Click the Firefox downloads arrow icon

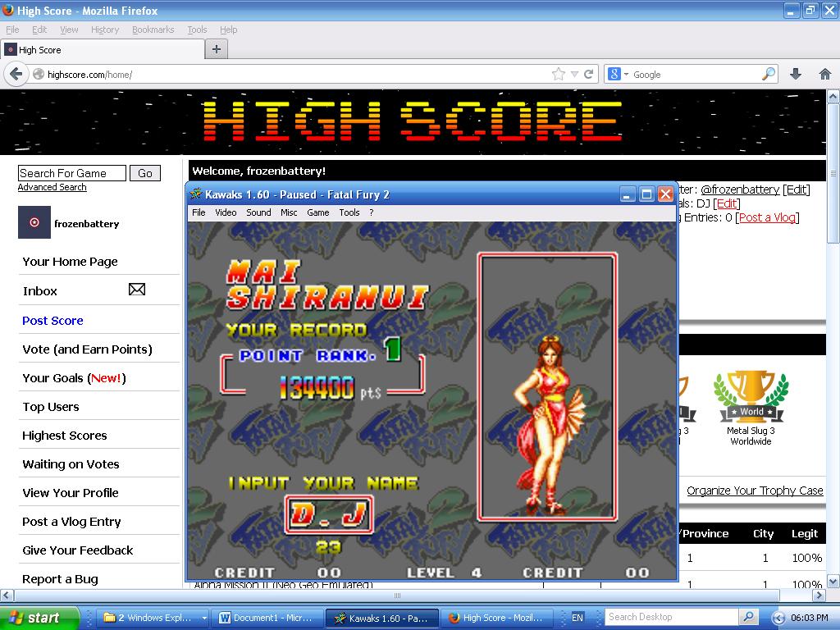pos(796,74)
